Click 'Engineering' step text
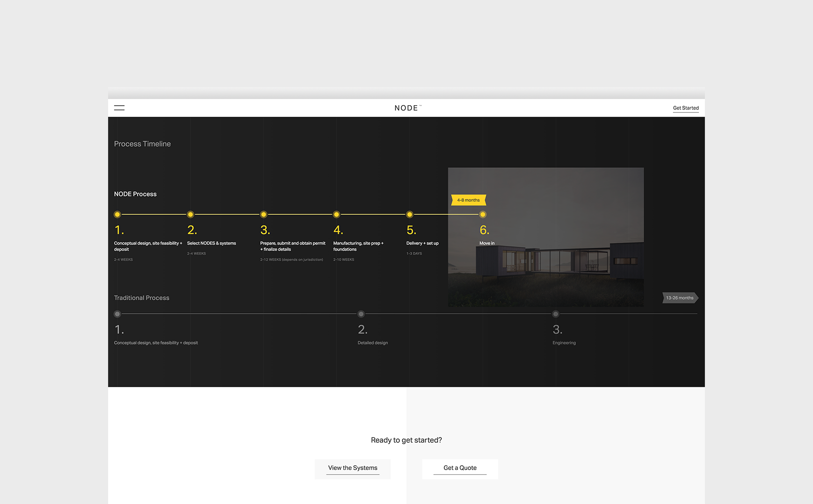Viewport: 813px width, 504px height. click(564, 343)
